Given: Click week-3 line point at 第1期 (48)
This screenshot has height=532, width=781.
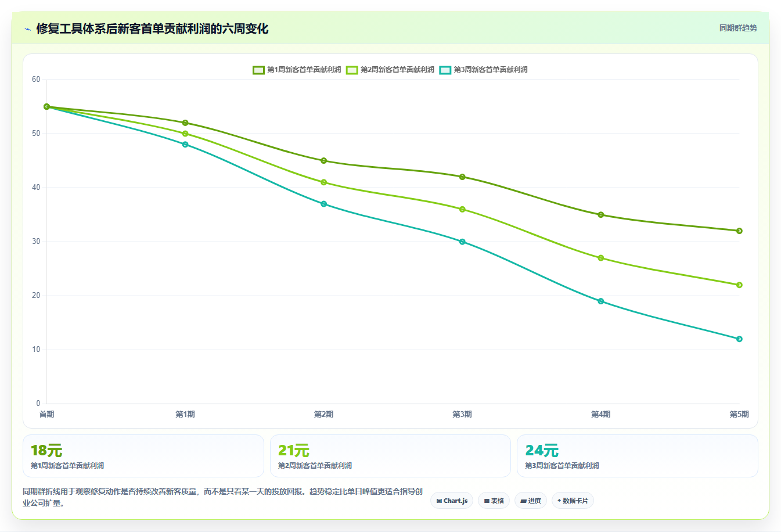Looking at the screenshot, I should (185, 145).
